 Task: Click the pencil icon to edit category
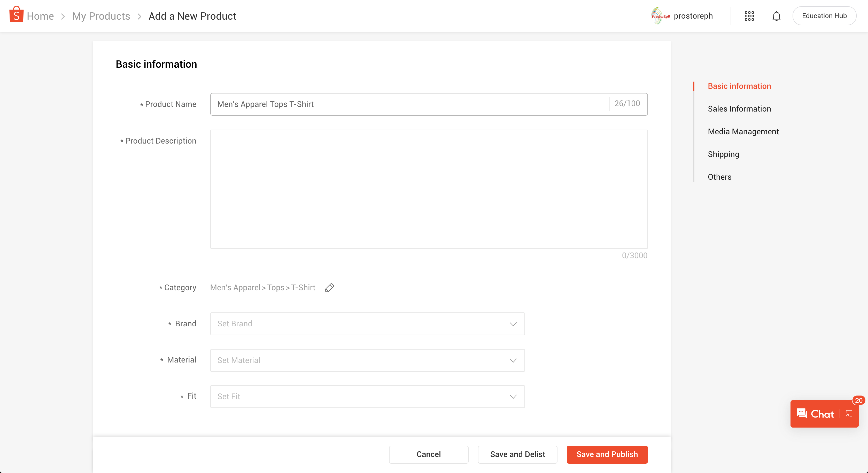pos(329,288)
